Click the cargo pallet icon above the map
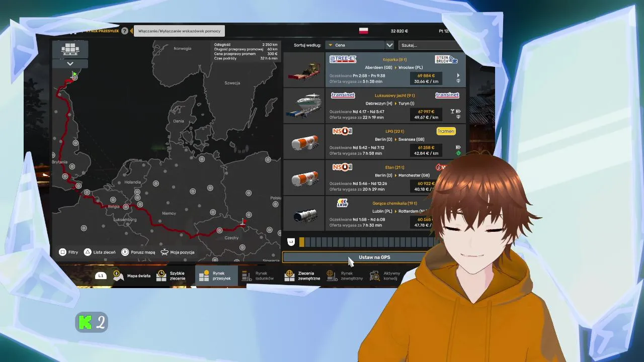 [70, 49]
